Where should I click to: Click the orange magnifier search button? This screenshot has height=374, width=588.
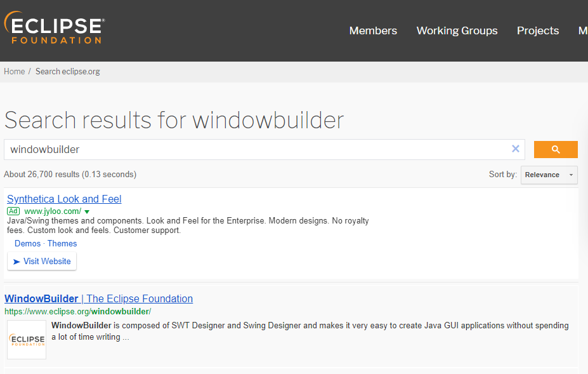tap(556, 149)
